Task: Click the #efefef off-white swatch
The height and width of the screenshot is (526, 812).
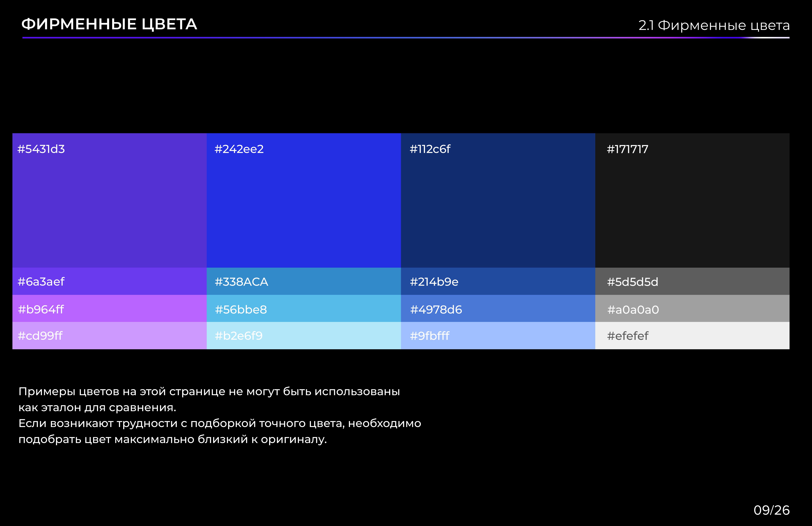Action: 692,335
